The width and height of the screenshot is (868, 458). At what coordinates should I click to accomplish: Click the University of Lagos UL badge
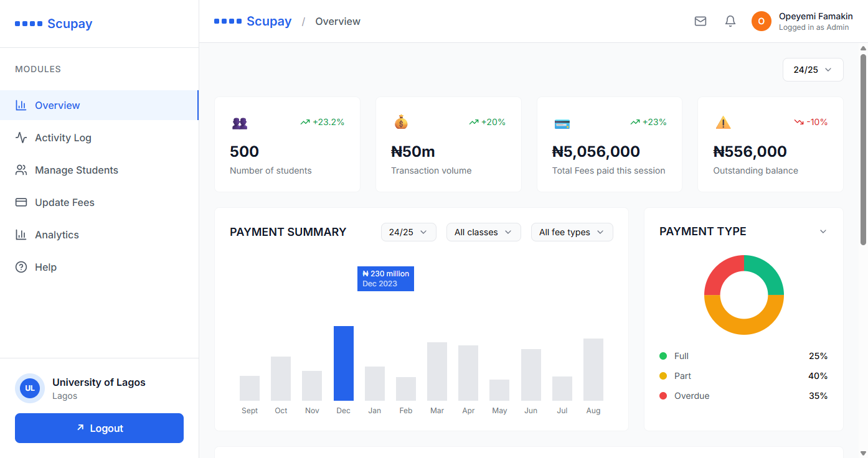pyautogui.click(x=29, y=388)
